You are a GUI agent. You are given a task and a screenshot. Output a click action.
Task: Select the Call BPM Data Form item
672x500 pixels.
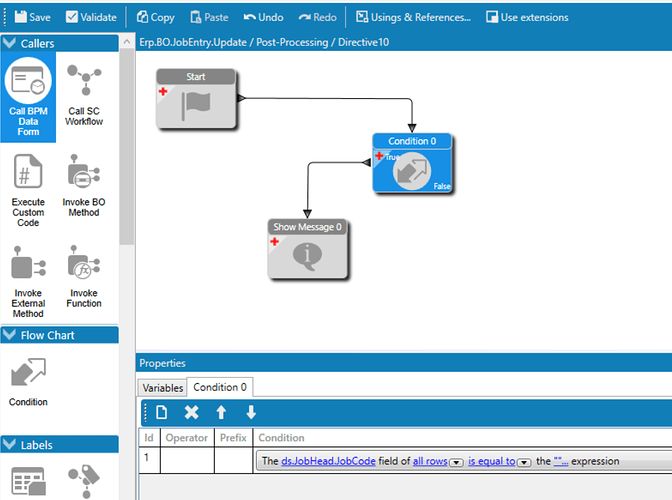(28, 97)
